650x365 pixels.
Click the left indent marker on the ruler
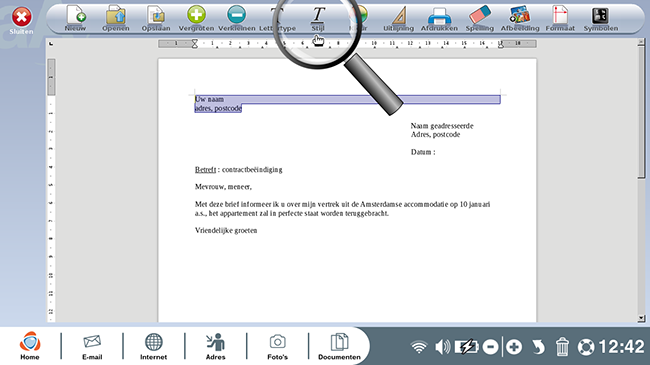point(194,44)
